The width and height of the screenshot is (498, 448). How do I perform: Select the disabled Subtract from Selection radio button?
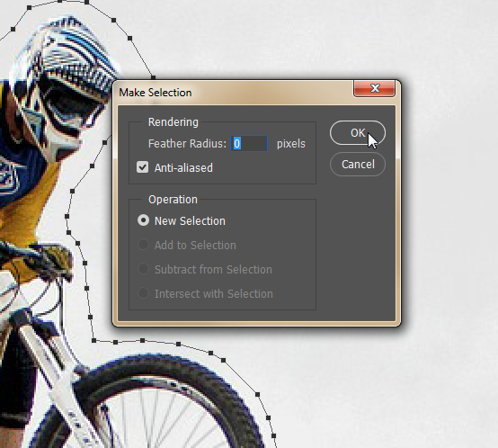(143, 269)
